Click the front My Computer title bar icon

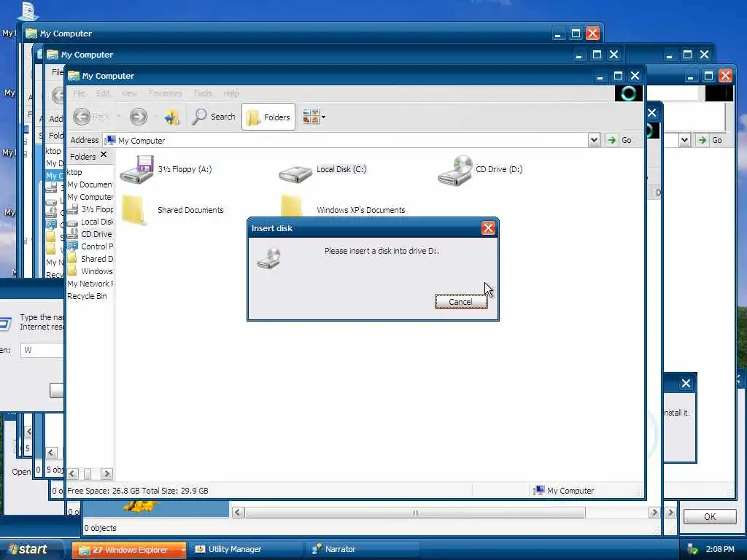click(x=74, y=76)
